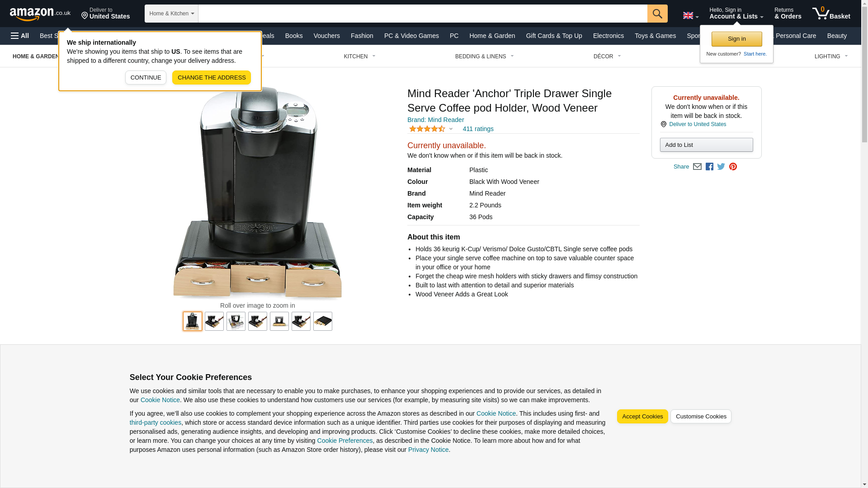Expand the KITCHEN submenu
The width and height of the screenshot is (868, 488).
(360, 56)
